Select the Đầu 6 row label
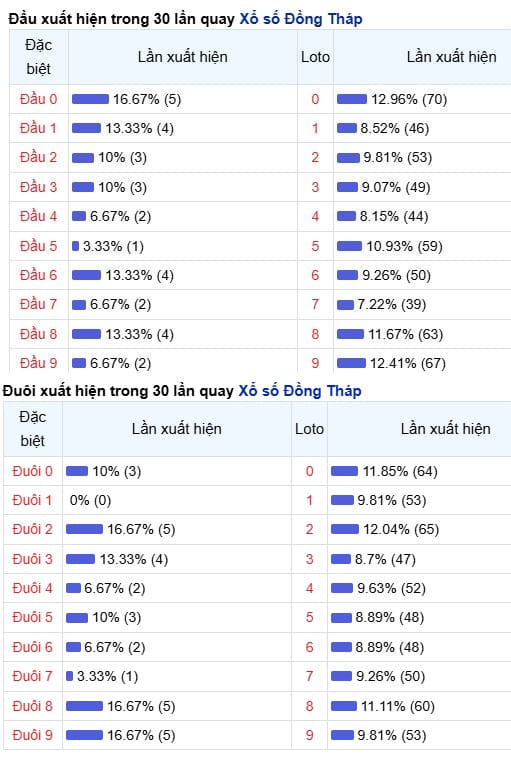511x758 pixels. click(38, 275)
